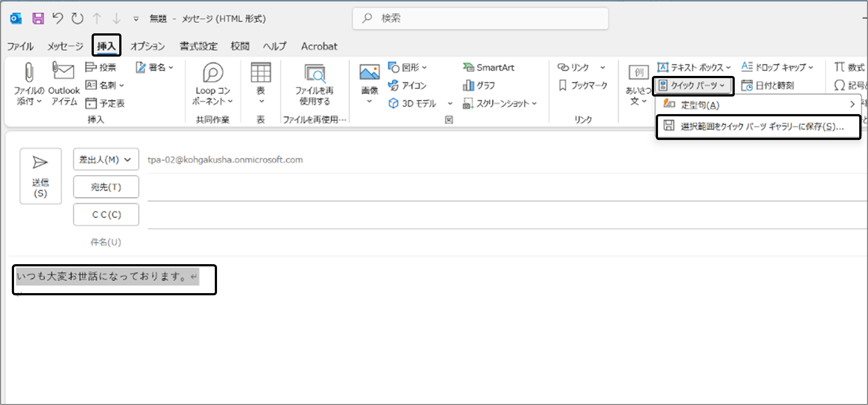Insert a chart (グラフ)
868x405 pixels.
[x=479, y=86]
